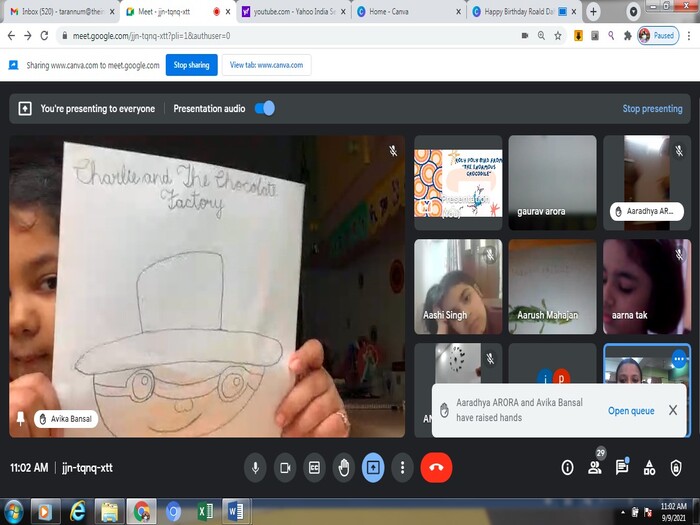Show hidden system tray icons arrow
Screen dimensions: 700x525
(622, 512)
